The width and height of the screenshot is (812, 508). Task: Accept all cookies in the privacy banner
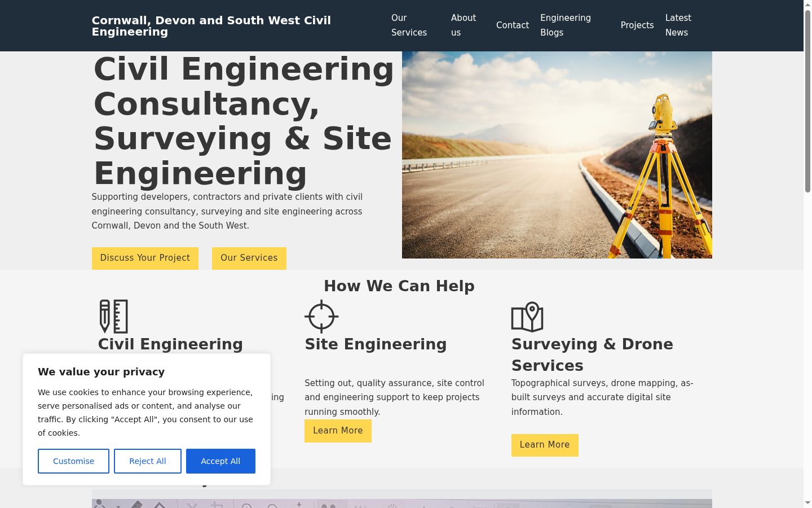pyautogui.click(x=220, y=461)
